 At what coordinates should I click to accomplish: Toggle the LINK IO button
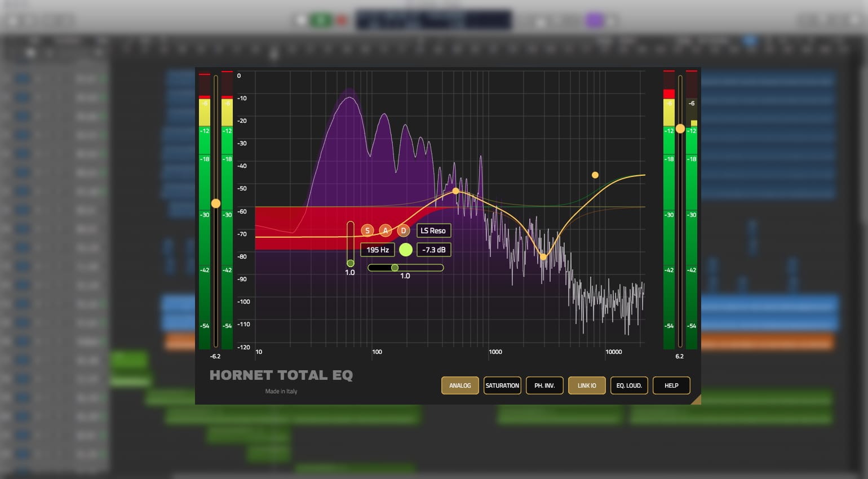click(587, 385)
